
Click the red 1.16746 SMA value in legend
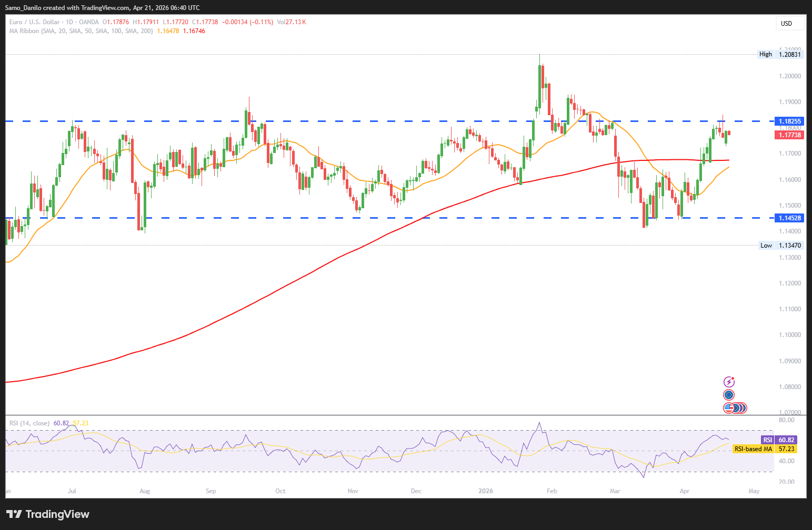click(x=194, y=31)
